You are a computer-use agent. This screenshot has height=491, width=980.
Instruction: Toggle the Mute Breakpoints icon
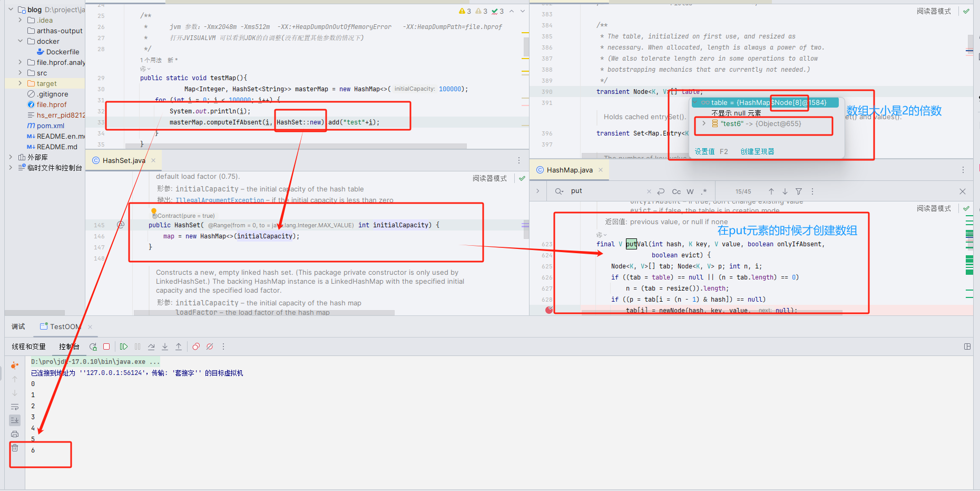210,346
